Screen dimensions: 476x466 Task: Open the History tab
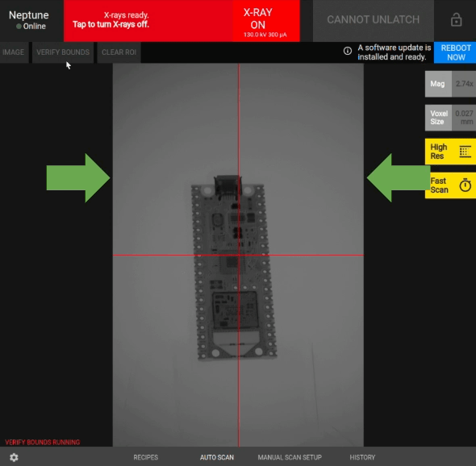click(362, 457)
